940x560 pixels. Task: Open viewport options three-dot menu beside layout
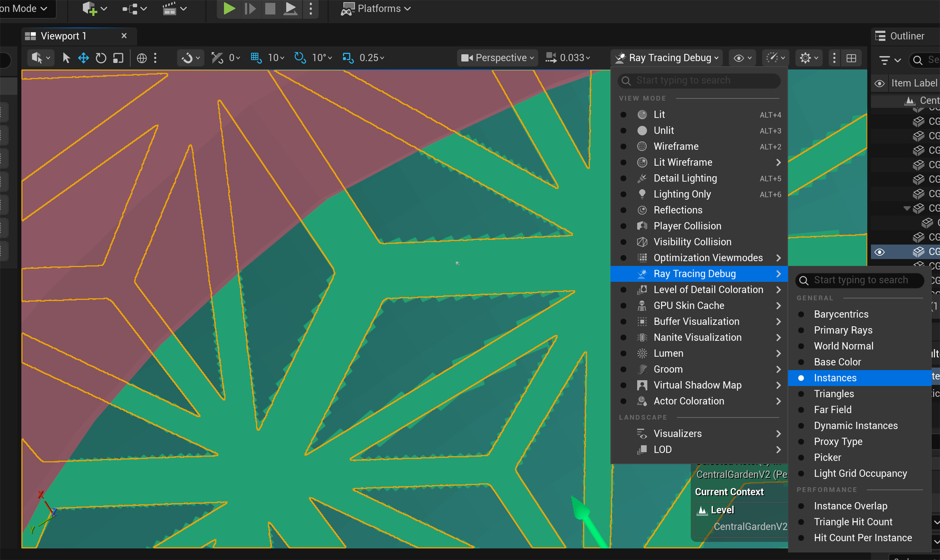834,58
